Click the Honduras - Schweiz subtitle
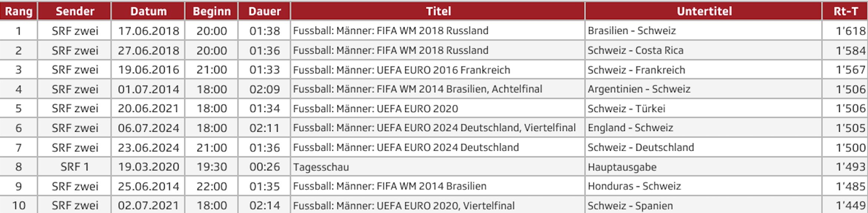Viewport: 868px width, 213px height. point(634,186)
